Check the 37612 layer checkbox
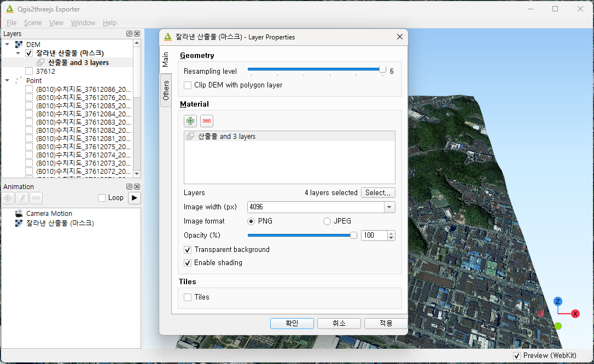594x364 pixels. point(29,71)
